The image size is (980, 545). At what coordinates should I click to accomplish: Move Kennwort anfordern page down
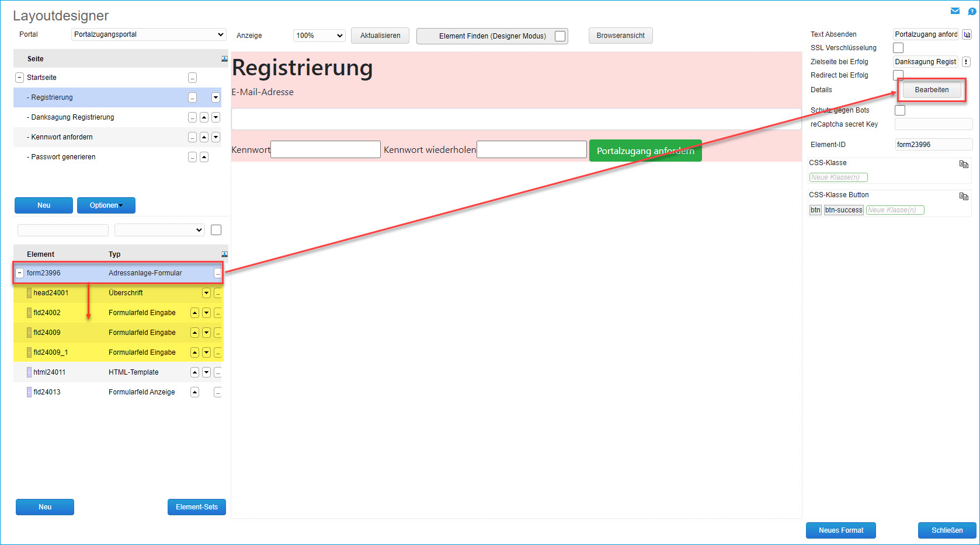coord(216,137)
